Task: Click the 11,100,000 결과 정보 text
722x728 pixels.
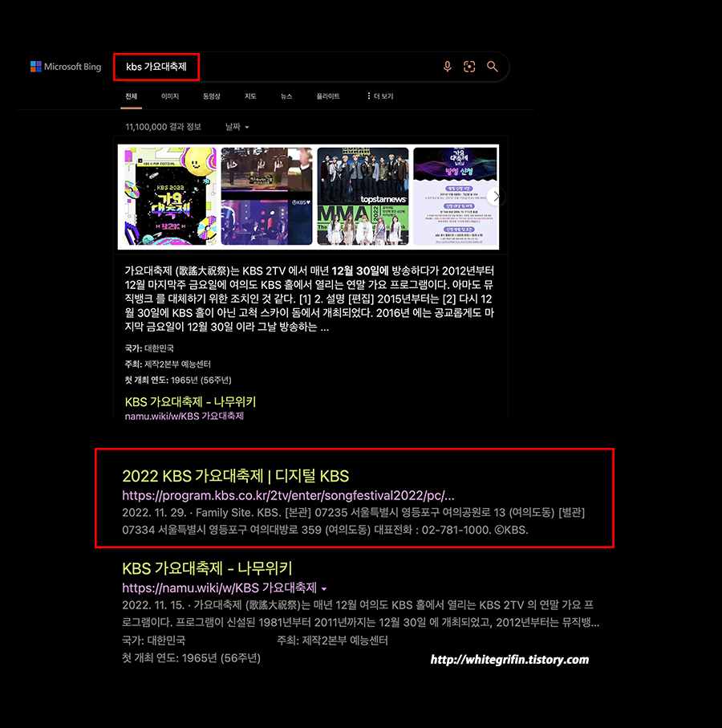Action: (163, 127)
